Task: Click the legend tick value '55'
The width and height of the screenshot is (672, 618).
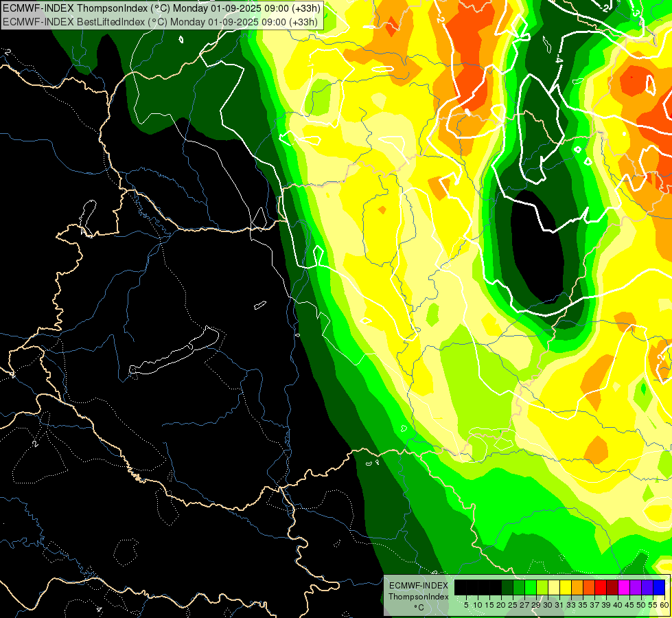Action: [653, 605]
